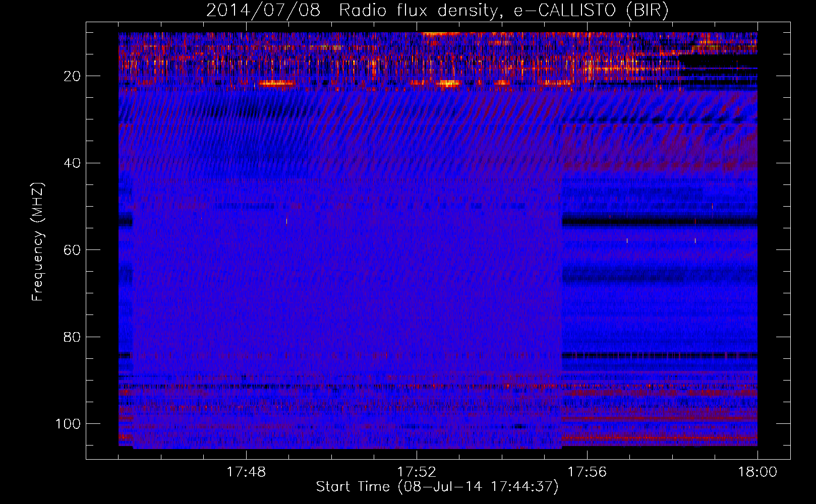Select the 'Frequency (MHZ)' axis label
Image resolution: width=816 pixels, height=504 pixels.
coord(38,241)
